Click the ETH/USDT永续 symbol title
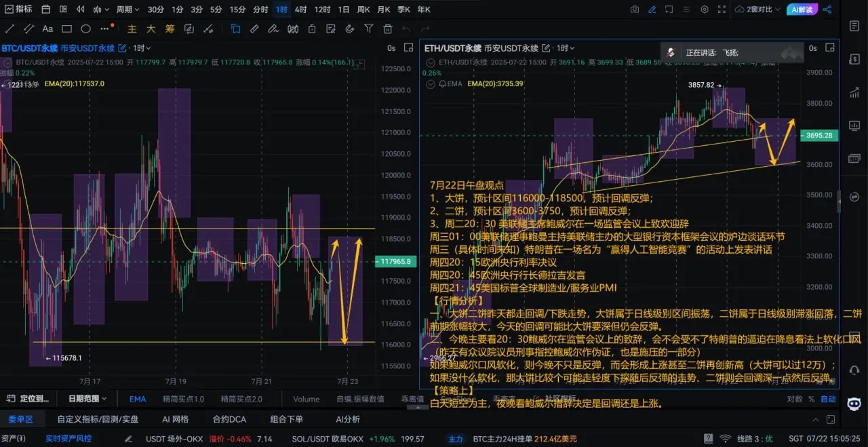The height and width of the screenshot is (447, 868). pos(452,48)
